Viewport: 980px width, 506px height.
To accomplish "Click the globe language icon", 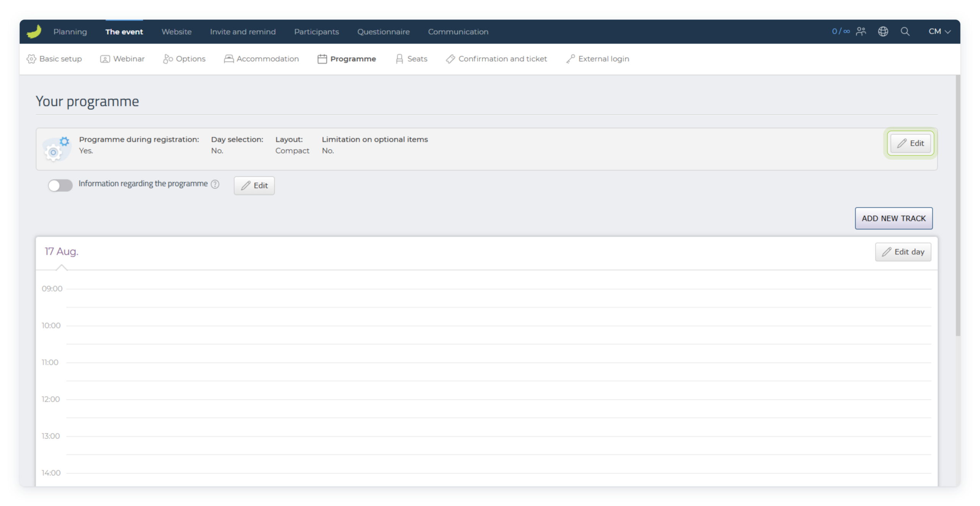I will coord(883,31).
